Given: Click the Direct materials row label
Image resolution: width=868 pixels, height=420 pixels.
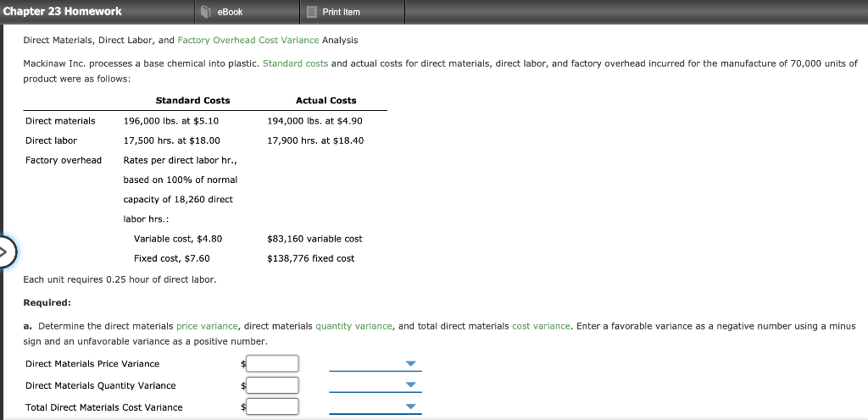Looking at the screenshot, I should click(x=60, y=121).
